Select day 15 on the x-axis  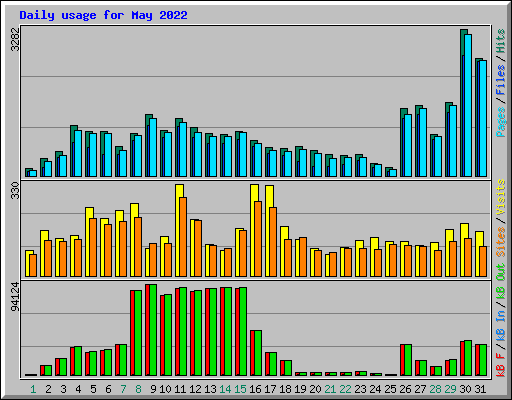coord(240,389)
